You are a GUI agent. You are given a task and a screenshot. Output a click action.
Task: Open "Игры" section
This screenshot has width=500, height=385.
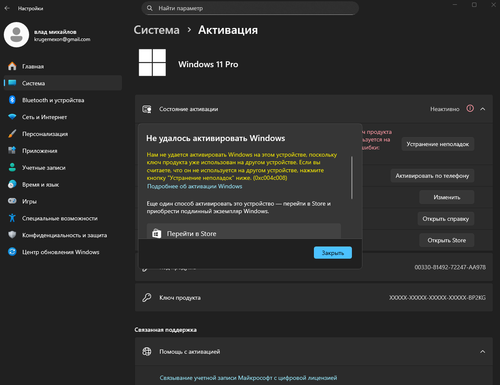63,201
